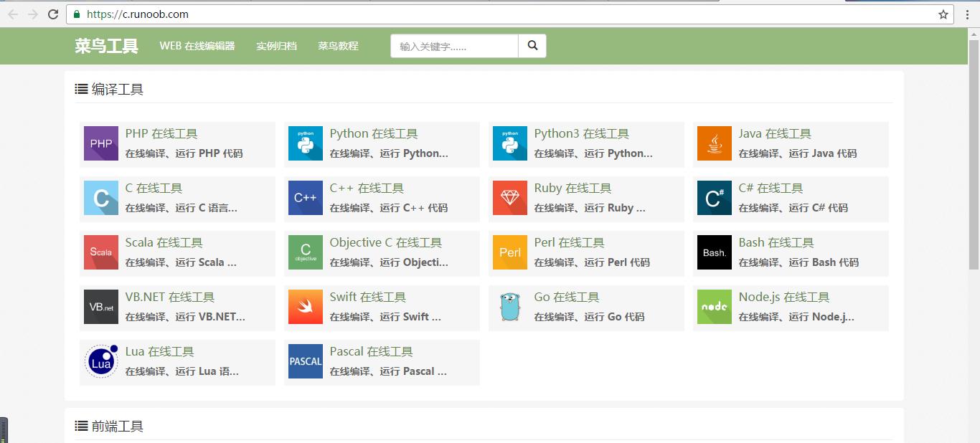Open the Scala 在线工具 link
The image size is (980, 443).
pos(164,242)
